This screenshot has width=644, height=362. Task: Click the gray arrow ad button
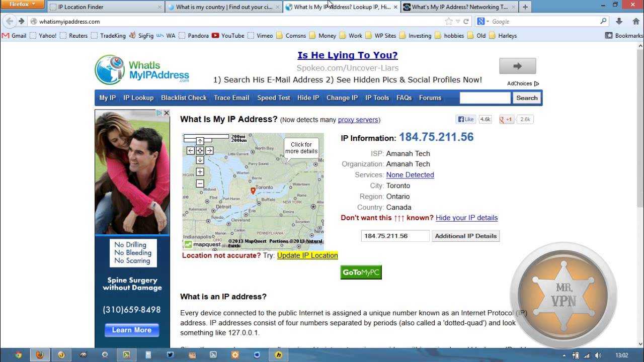point(517,66)
